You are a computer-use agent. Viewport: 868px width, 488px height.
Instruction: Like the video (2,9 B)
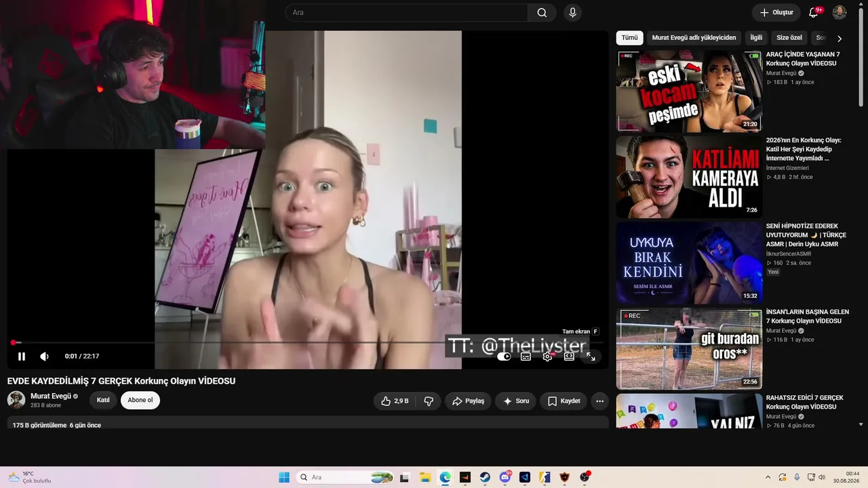click(x=395, y=401)
